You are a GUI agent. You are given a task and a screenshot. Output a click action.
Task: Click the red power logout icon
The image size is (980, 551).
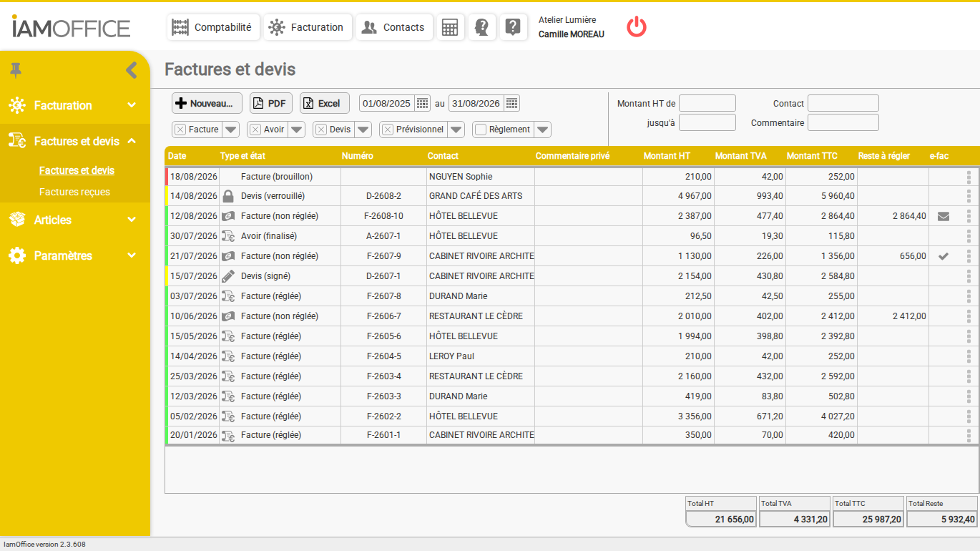coord(637,27)
